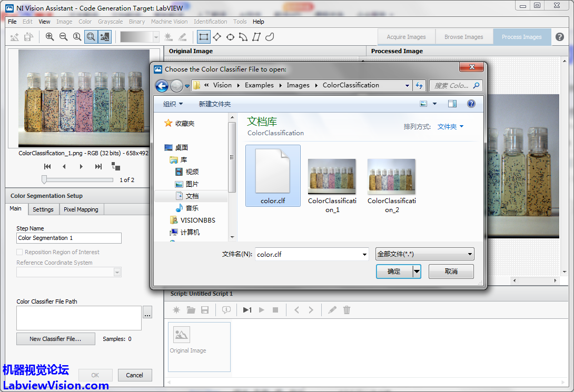Open the file type filter dropdown
Image resolution: width=574 pixels, height=392 pixels.
(x=425, y=254)
